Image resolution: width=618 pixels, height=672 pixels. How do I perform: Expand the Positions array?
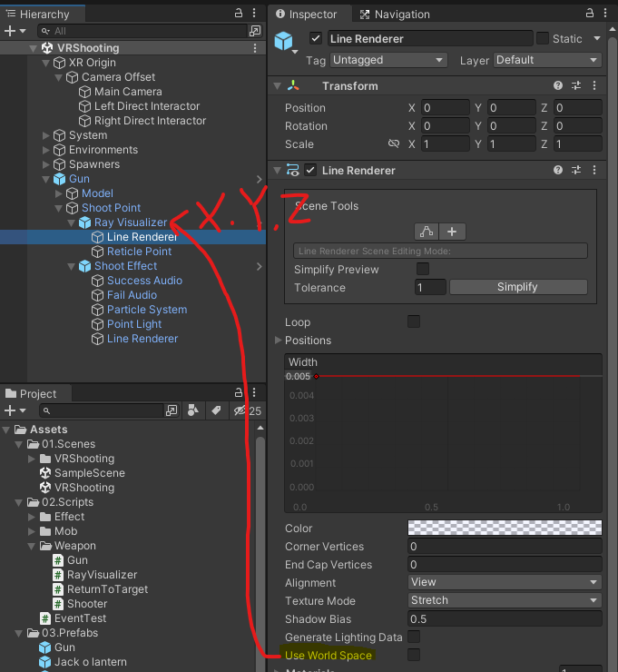(278, 341)
